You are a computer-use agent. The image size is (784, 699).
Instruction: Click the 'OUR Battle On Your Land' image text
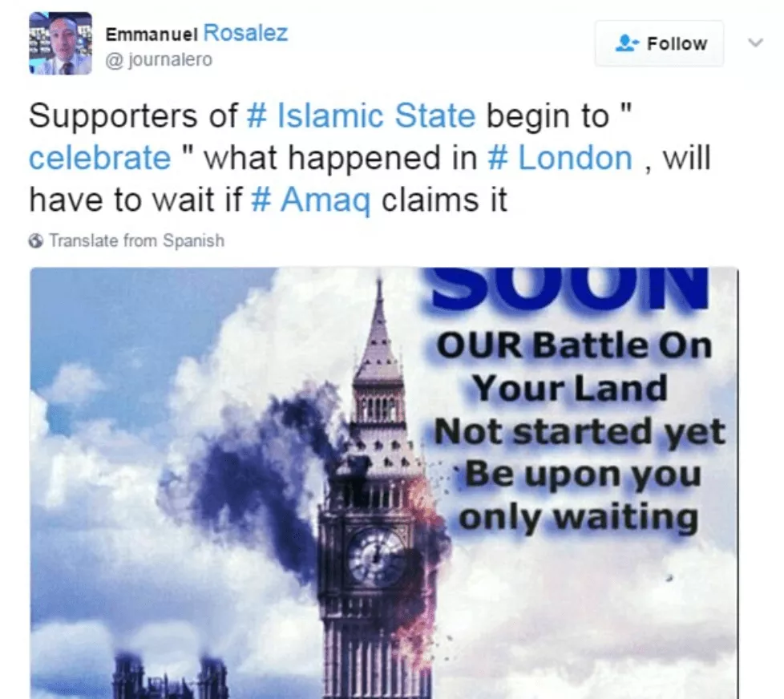573,366
